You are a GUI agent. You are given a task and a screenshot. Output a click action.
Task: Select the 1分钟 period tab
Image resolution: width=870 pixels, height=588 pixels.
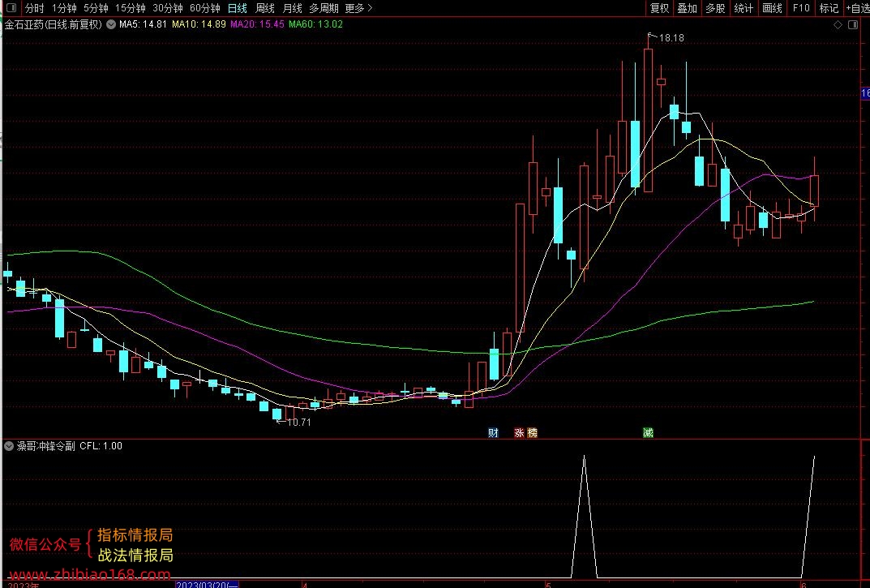[64, 8]
